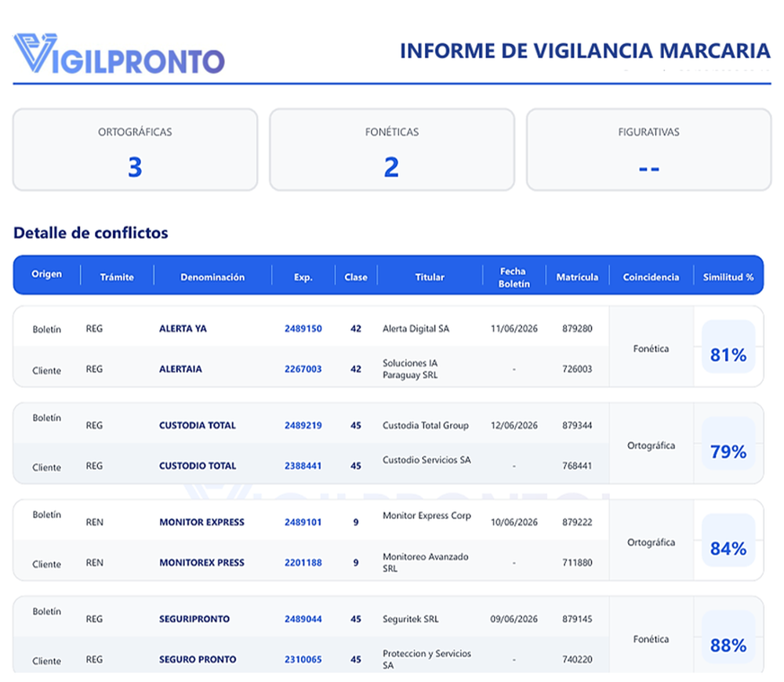The width and height of the screenshot is (784, 682).
Task: Click Ortográfica in the MONITOR EXPRESS row
Action: [x=651, y=542]
